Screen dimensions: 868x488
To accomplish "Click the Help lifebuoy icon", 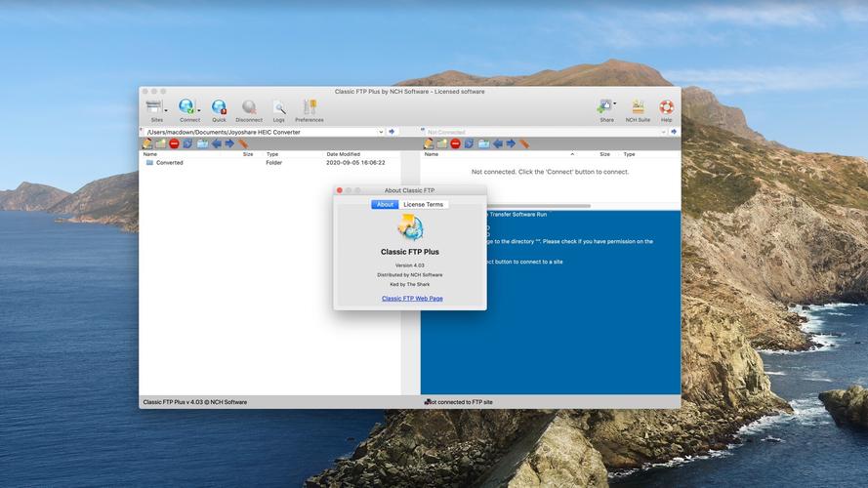I will click(667, 106).
